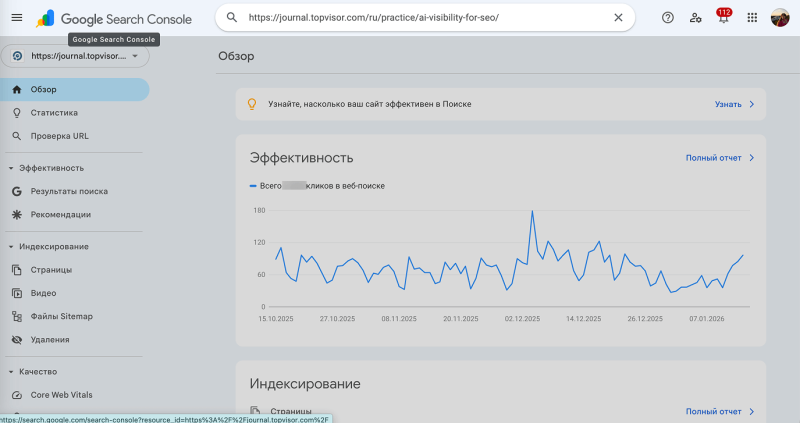
Task: Click the pages icon beside Страницы
Action: click(17, 270)
